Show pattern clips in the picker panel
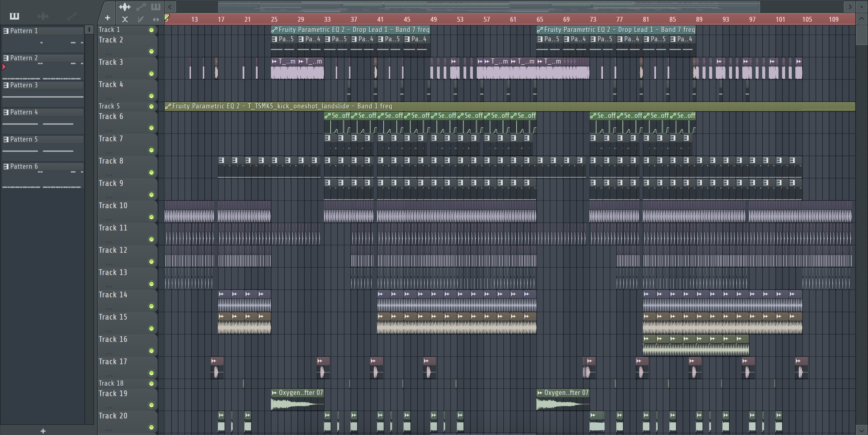 14,16
